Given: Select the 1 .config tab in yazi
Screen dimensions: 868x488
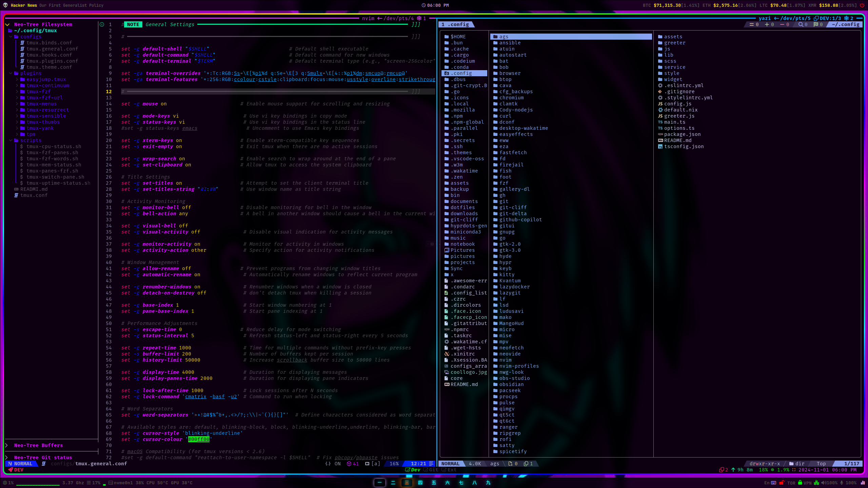Looking at the screenshot, I should (456, 24).
